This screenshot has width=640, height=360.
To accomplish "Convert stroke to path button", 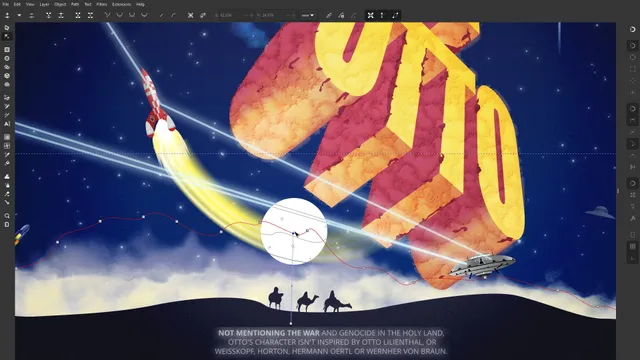I will 203,16.
